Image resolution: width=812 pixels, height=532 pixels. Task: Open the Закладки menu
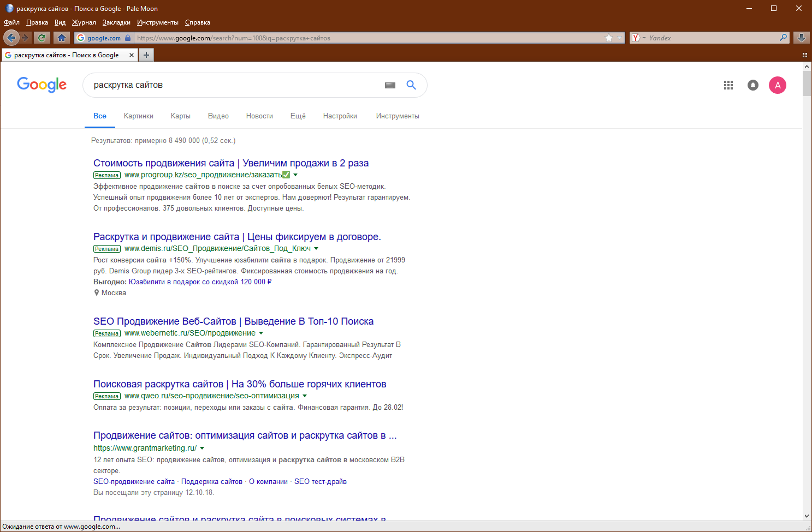116,22
